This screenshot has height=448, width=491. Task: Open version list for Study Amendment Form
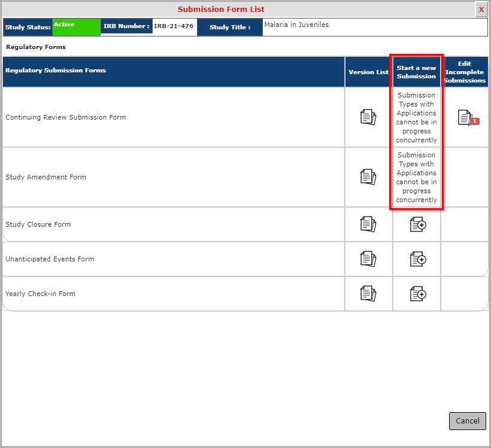pos(368,177)
